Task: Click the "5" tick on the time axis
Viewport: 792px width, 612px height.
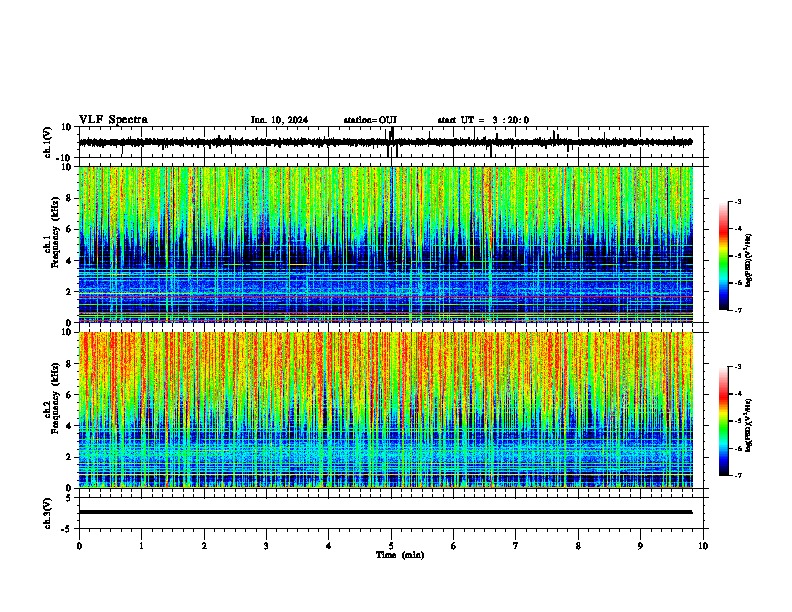Action: click(x=391, y=546)
